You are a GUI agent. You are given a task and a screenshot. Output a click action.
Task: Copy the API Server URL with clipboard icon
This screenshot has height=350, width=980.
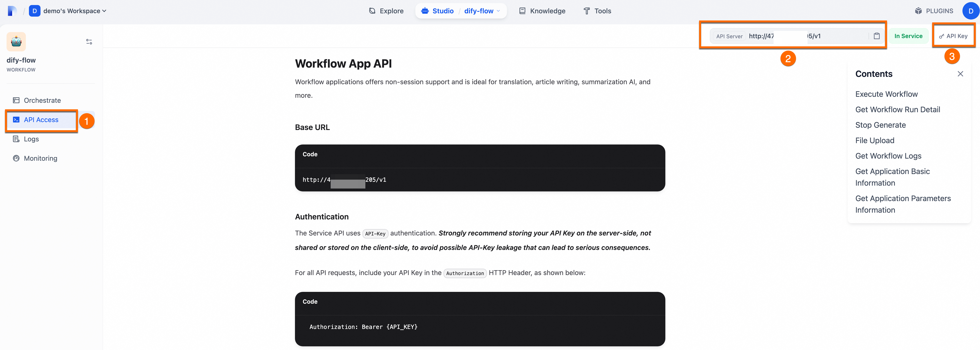pyautogui.click(x=877, y=36)
